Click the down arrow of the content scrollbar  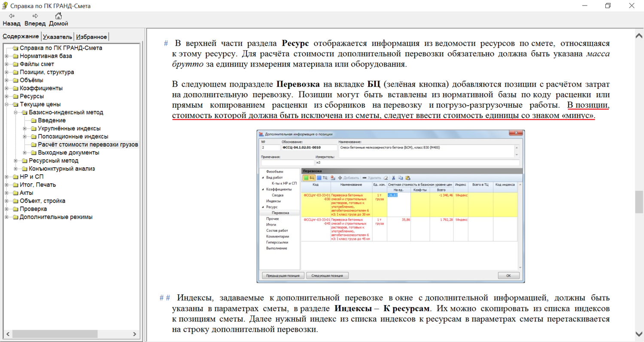(639, 334)
